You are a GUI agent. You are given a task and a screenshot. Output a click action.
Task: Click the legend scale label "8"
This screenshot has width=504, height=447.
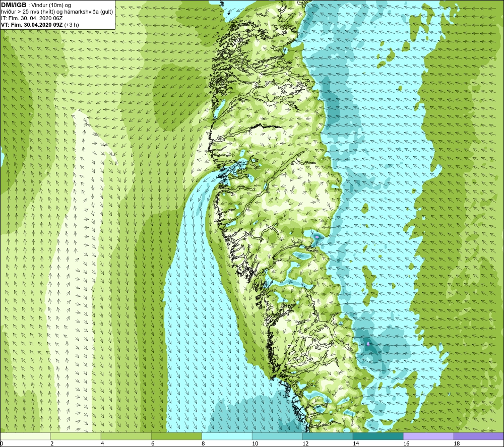click(203, 444)
